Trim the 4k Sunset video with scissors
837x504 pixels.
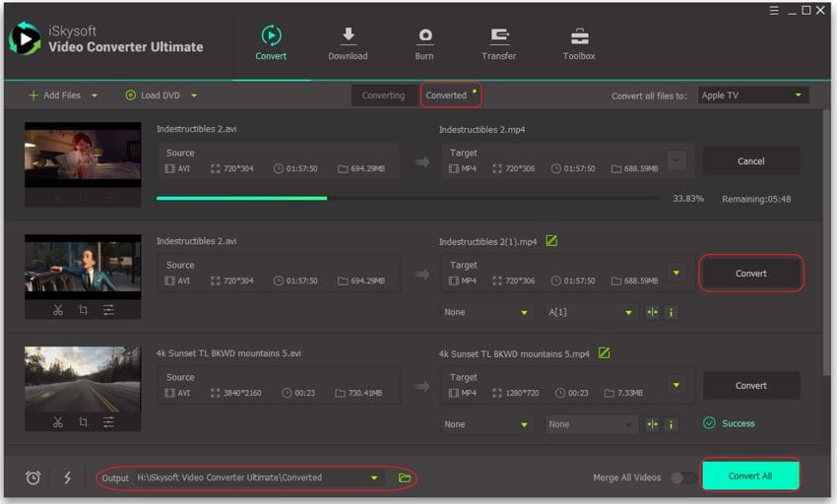58,422
